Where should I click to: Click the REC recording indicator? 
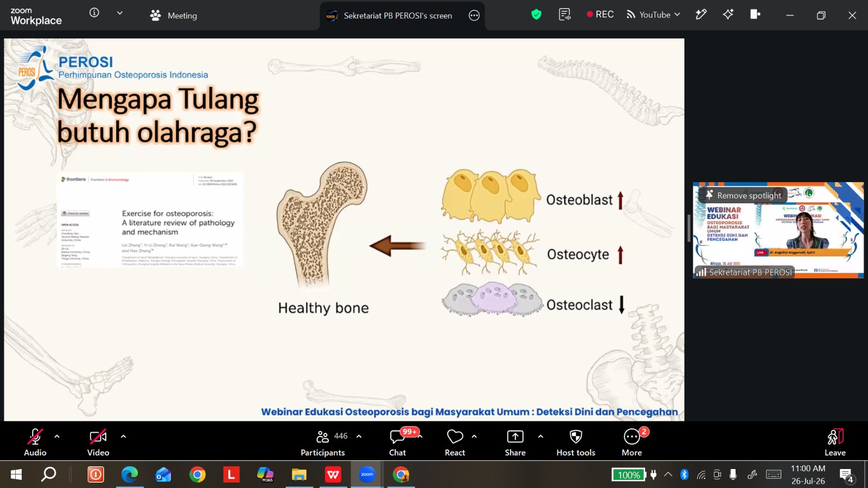point(600,15)
